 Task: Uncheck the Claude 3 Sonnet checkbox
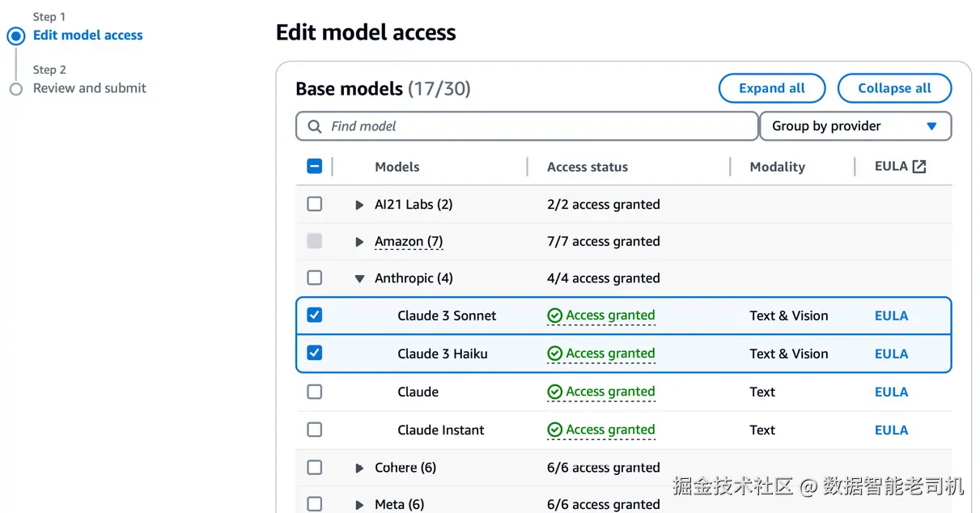pyautogui.click(x=315, y=316)
